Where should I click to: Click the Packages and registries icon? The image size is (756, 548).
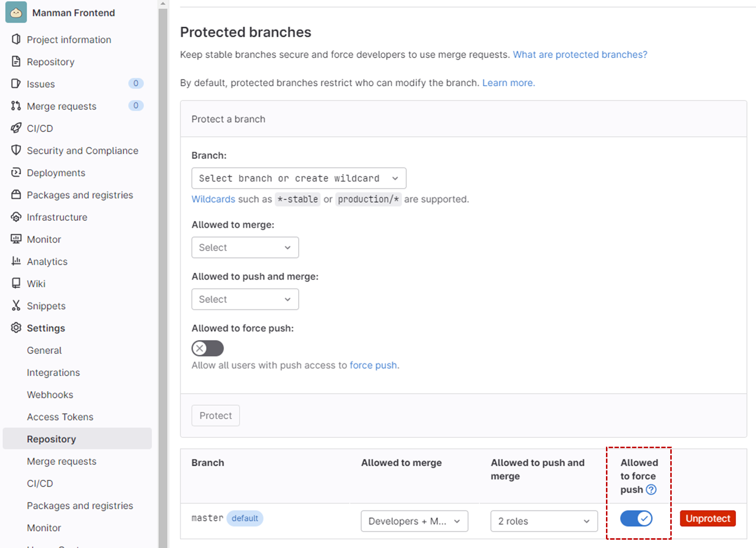[x=16, y=195]
